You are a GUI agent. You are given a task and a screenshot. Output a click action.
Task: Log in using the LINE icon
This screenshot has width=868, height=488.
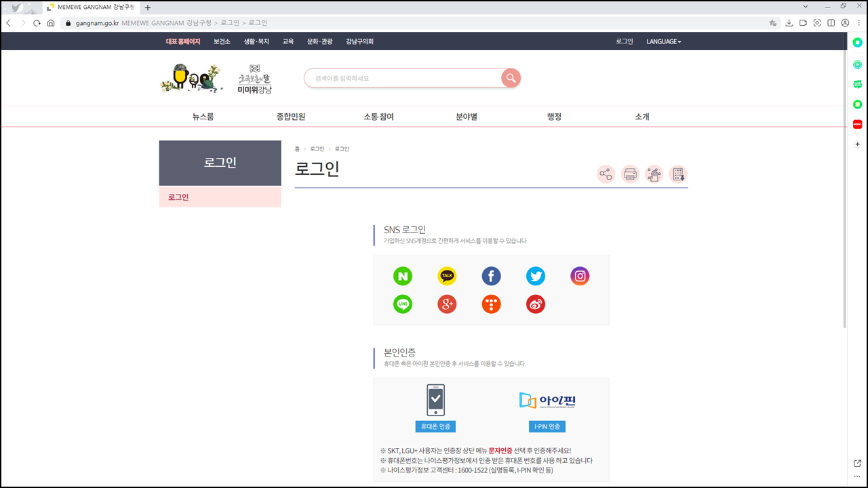403,304
